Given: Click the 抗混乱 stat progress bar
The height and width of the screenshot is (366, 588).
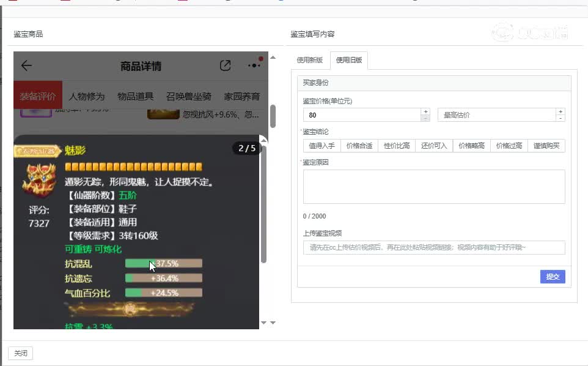Looking at the screenshot, I should (x=163, y=264).
